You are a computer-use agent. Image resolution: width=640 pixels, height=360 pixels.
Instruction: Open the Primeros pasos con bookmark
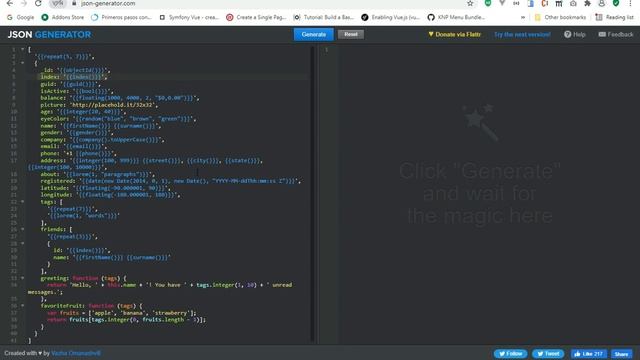(122, 17)
